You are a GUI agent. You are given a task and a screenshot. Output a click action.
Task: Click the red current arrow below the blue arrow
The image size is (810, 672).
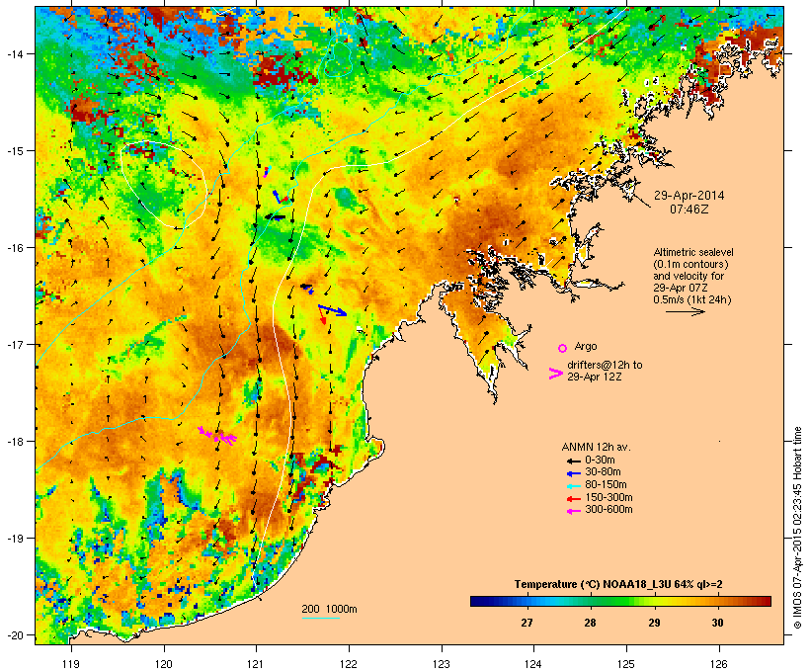(x=323, y=318)
